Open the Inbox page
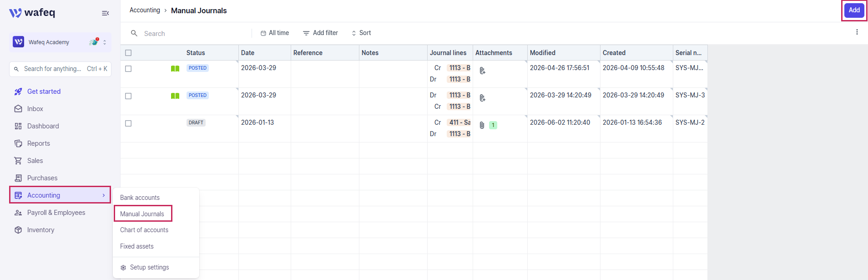Screen dimensions: 868x280 coord(35,109)
